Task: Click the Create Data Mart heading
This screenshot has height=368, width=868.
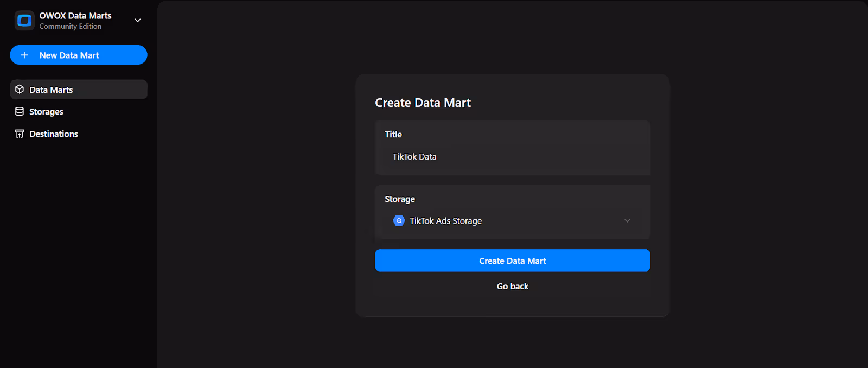Action: 423,103
